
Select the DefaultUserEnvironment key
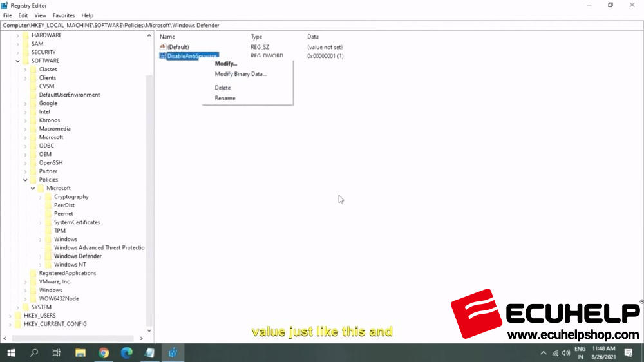point(69,95)
